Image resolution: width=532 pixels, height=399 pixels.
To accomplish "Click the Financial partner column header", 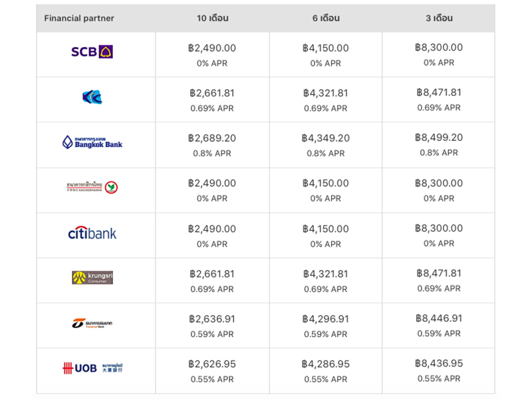I will click(79, 19).
